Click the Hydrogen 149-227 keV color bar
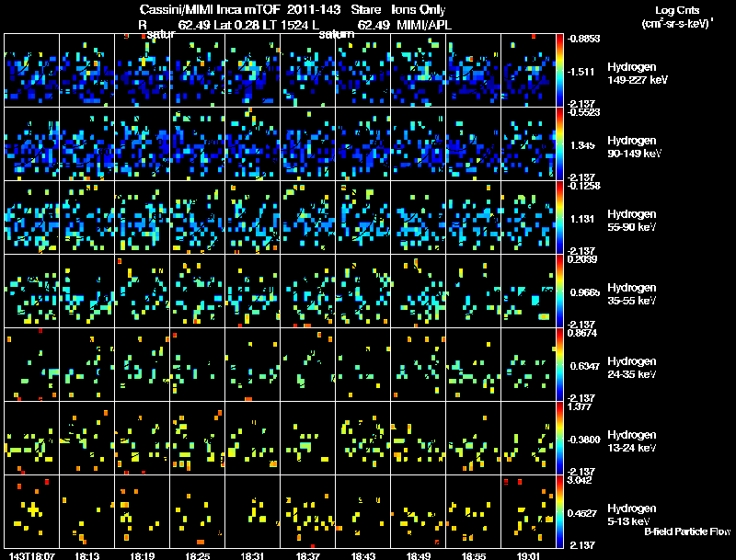 (x=559, y=71)
